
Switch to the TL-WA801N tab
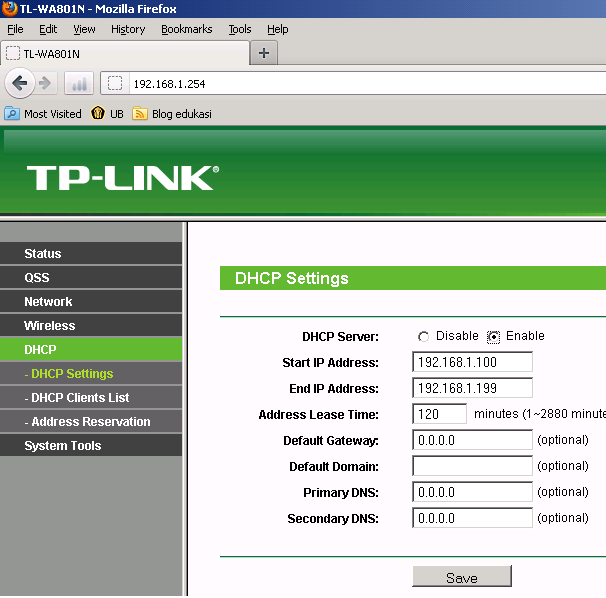click(125, 53)
